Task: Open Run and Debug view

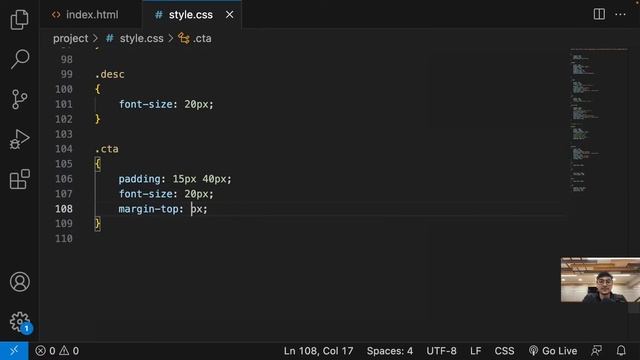Action: coord(19,140)
